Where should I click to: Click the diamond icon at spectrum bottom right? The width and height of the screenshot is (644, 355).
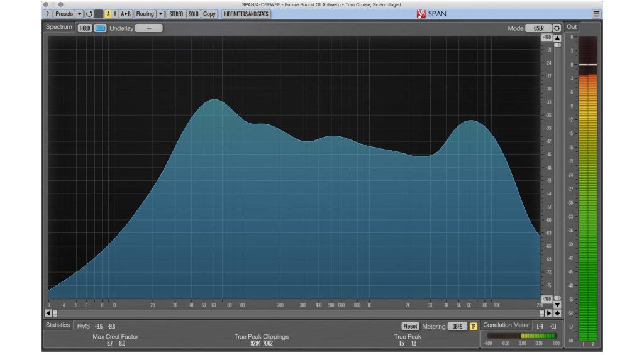557,313
